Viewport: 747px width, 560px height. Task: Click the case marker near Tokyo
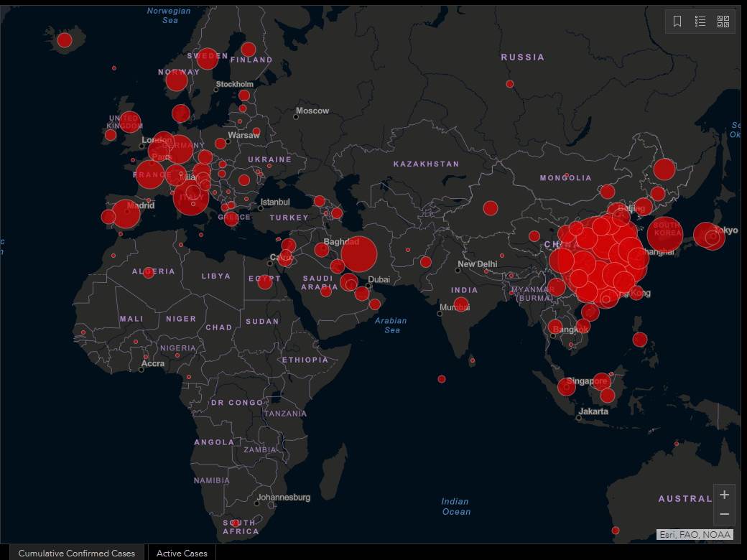pyautogui.click(x=710, y=235)
